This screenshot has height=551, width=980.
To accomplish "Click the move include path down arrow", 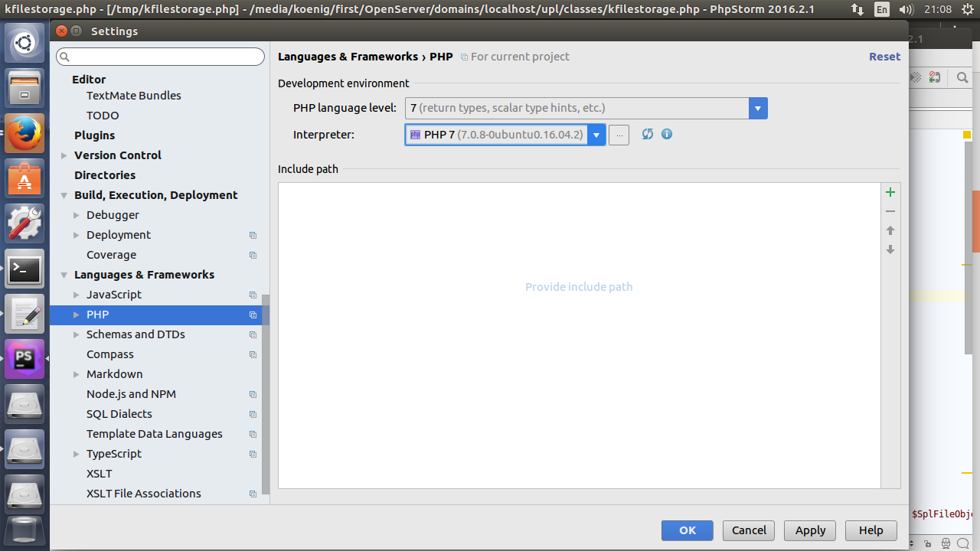I will pos(890,249).
